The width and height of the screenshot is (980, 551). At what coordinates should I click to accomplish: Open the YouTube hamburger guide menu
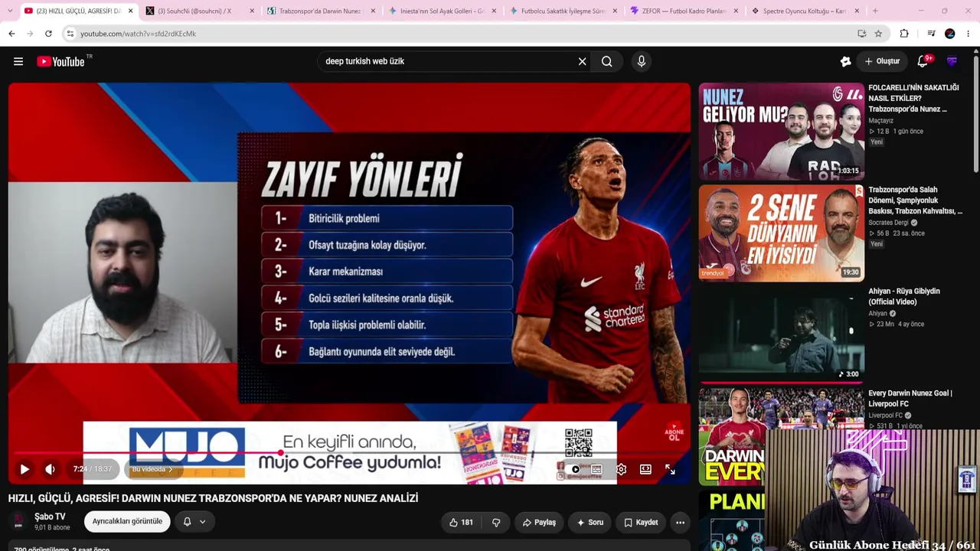tap(18, 61)
